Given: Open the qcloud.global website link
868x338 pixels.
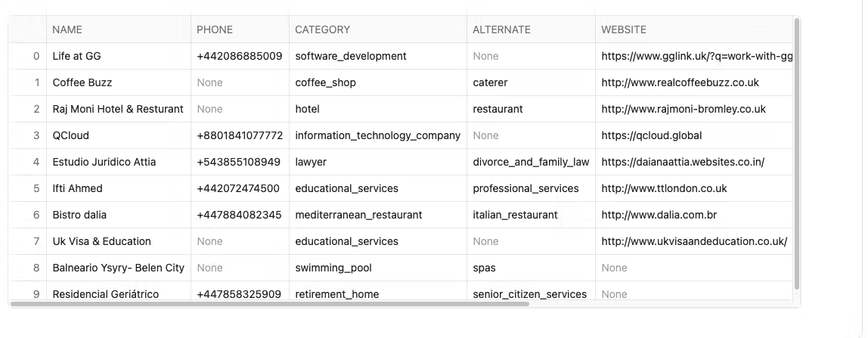Looking at the screenshot, I should coord(651,135).
